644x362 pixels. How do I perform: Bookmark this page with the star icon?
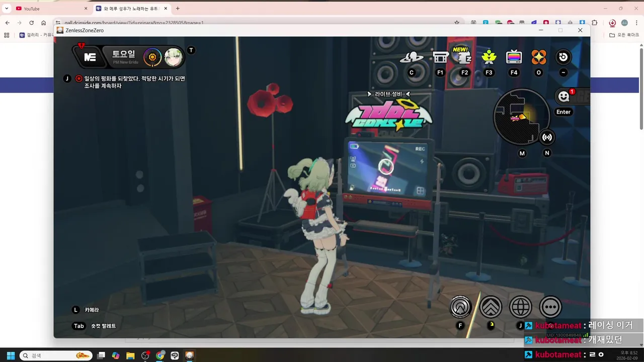tap(457, 23)
